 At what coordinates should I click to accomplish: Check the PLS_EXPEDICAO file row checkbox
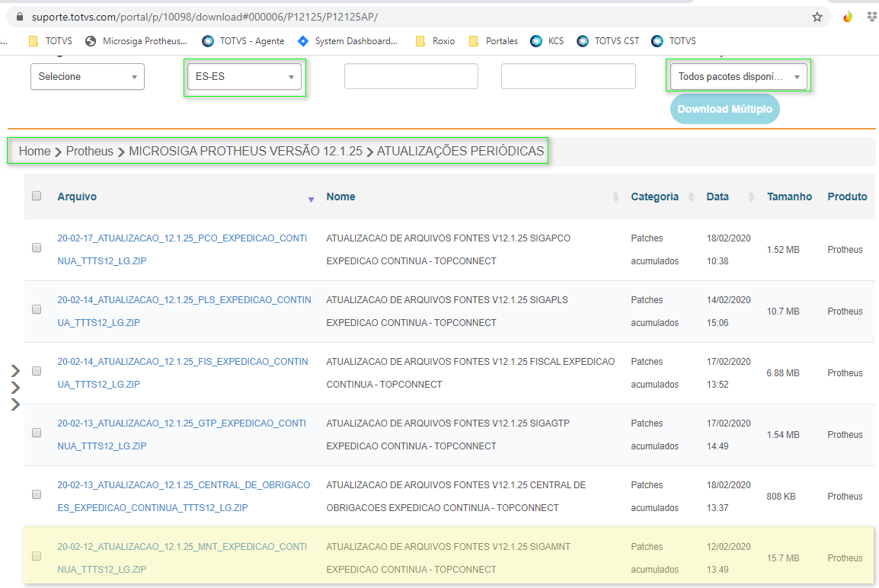pos(37,309)
